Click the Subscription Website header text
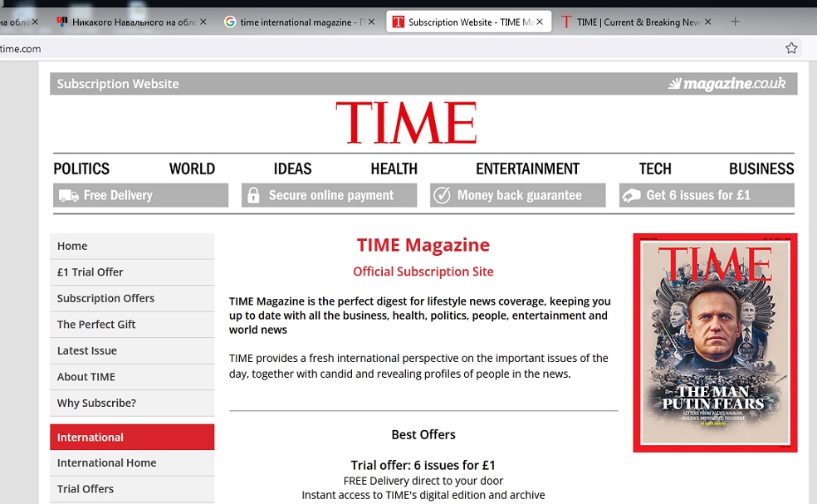The height and width of the screenshot is (504, 817). tap(118, 84)
